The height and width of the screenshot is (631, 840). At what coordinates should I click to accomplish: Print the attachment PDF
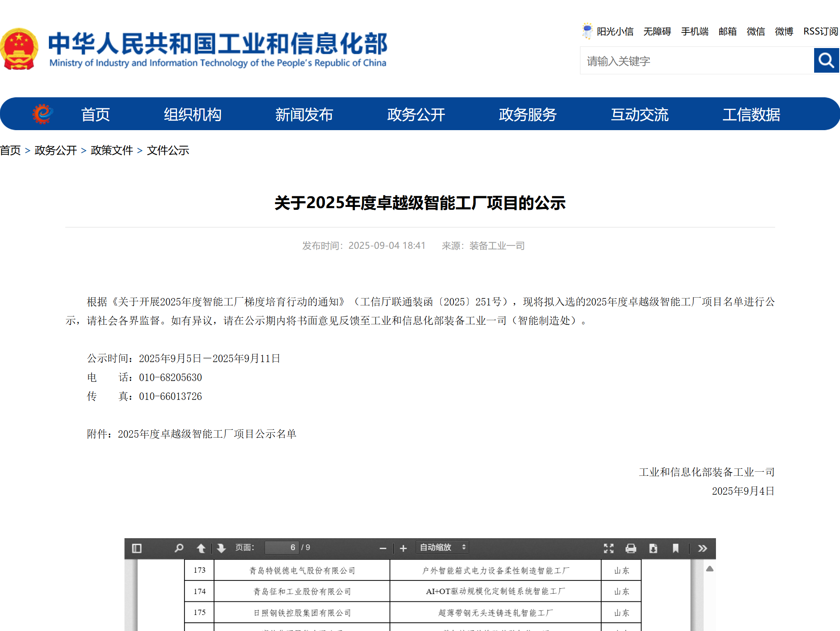click(631, 547)
